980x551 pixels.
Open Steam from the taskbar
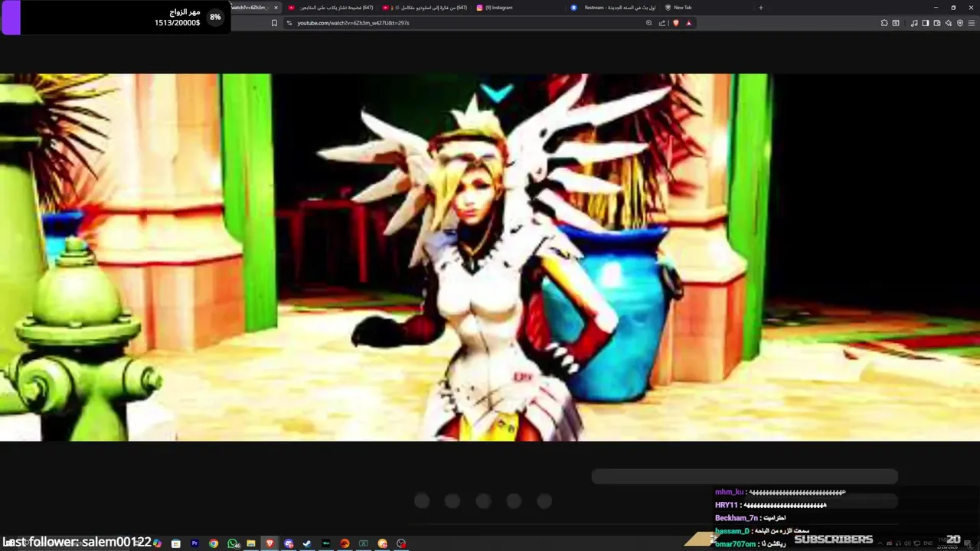tap(307, 543)
